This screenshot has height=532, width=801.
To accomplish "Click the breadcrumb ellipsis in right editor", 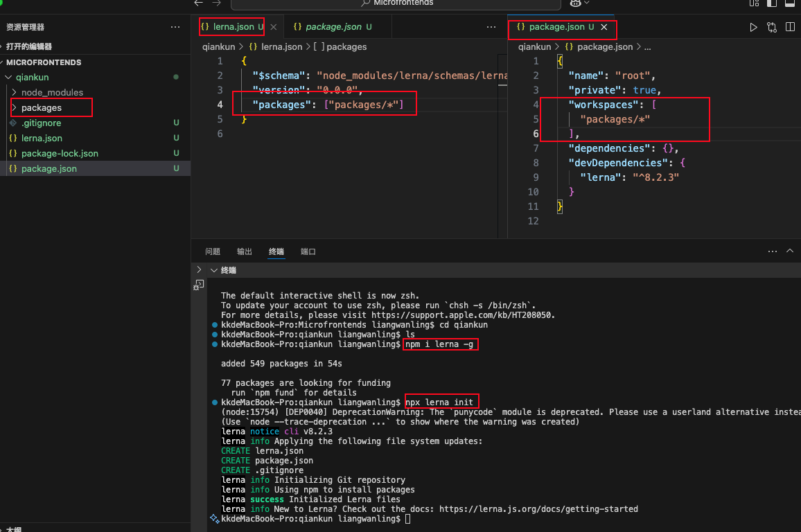I will (x=647, y=47).
